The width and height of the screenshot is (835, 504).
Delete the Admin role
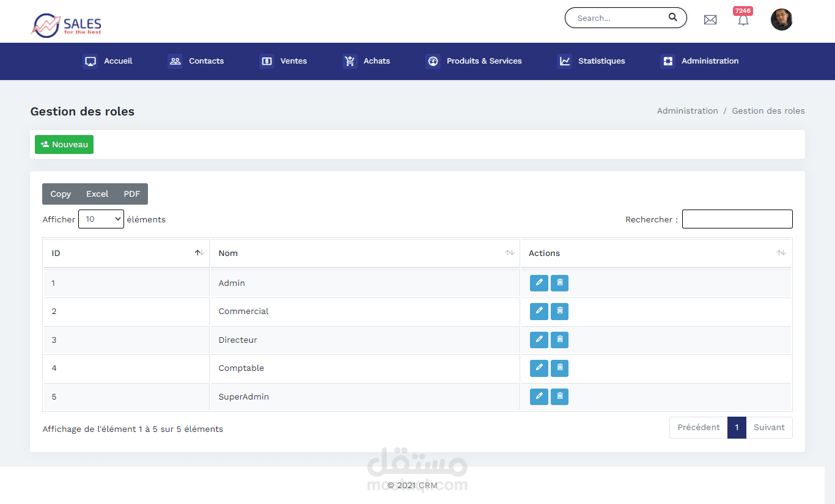[x=560, y=283]
